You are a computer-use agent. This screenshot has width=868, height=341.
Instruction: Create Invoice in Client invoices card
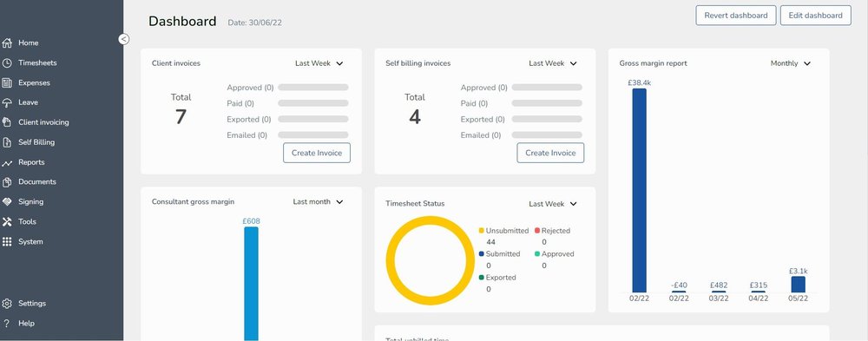click(x=317, y=153)
